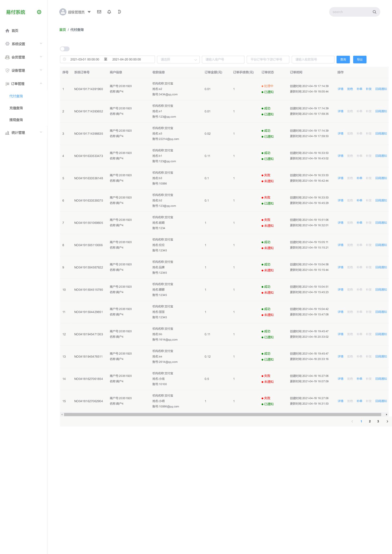Click the 超级管理员 user avatar
392x554 pixels.
(x=63, y=12)
